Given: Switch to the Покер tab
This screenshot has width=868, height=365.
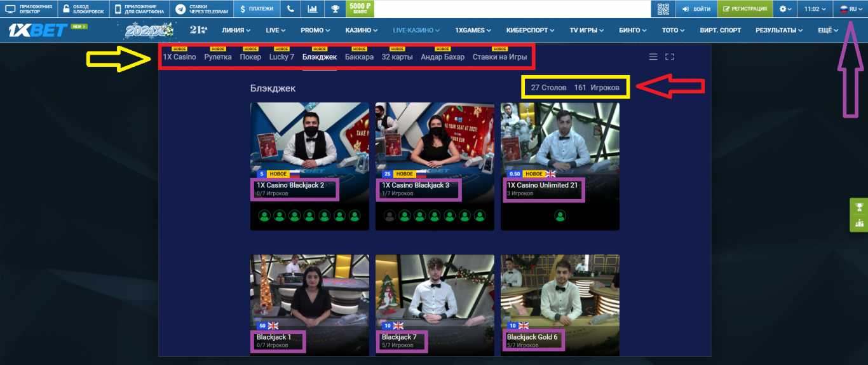Looking at the screenshot, I should pyautogui.click(x=250, y=57).
